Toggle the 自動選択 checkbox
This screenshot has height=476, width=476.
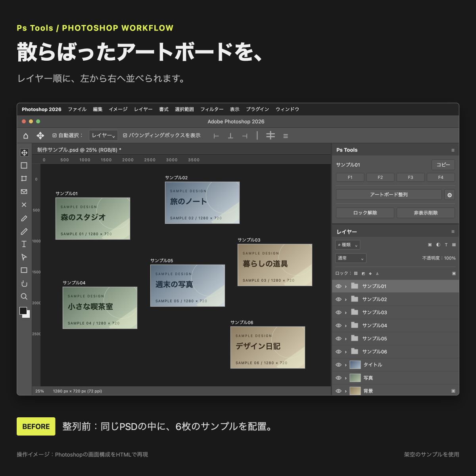(x=55, y=135)
